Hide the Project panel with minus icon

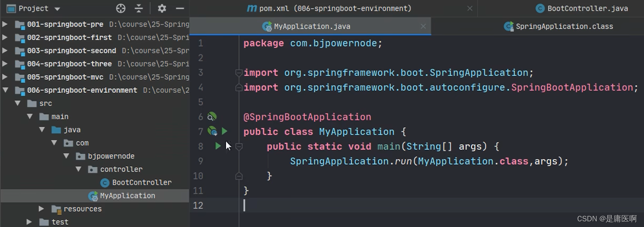[180, 8]
